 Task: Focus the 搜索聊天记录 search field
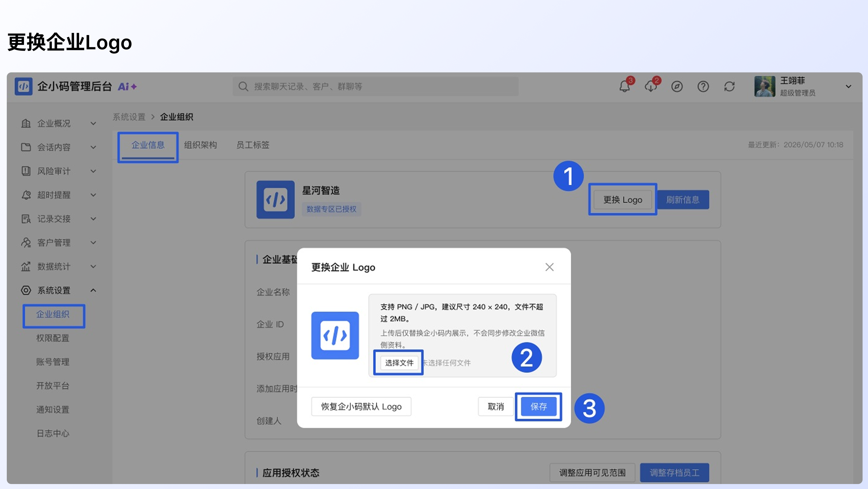[375, 87]
